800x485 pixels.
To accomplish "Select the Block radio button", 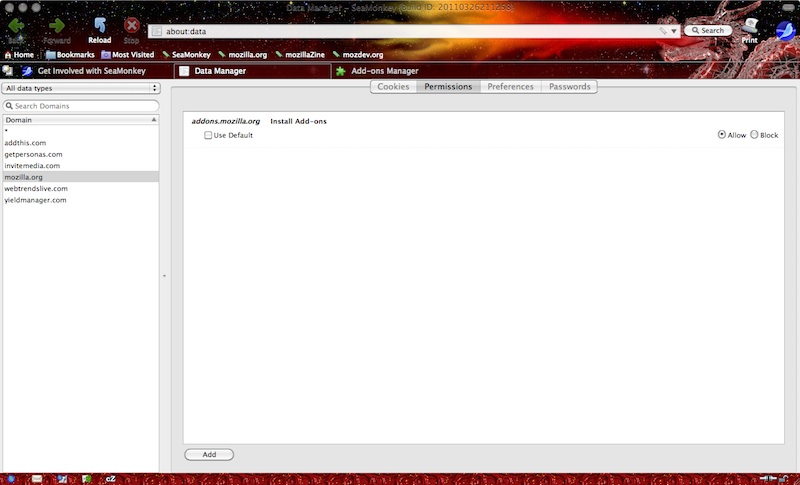I will click(754, 135).
